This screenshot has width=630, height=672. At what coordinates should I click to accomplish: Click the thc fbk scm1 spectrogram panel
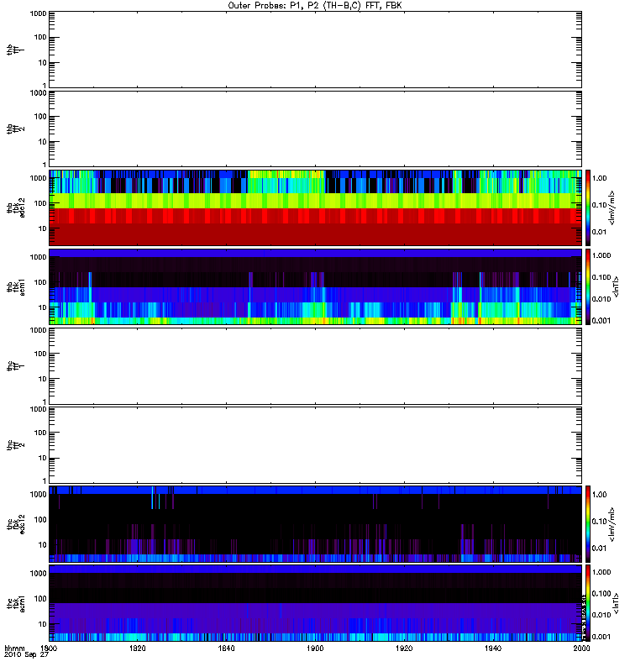coord(315,603)
